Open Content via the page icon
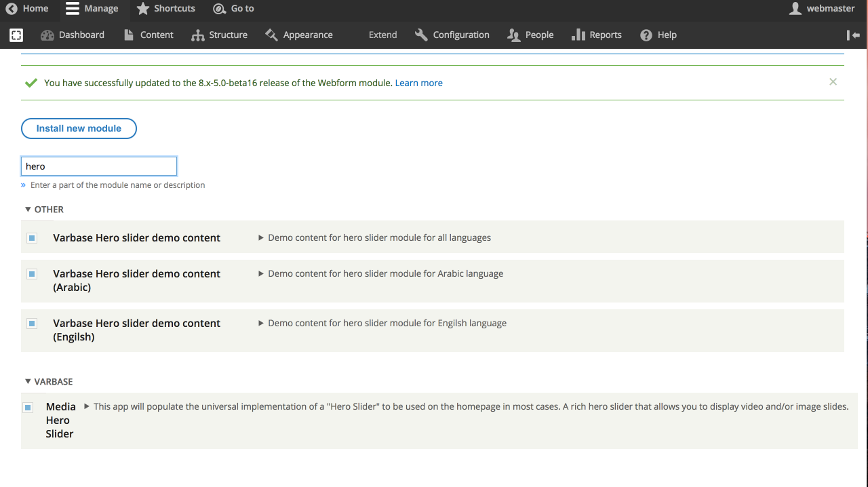 tap(129, 35)
